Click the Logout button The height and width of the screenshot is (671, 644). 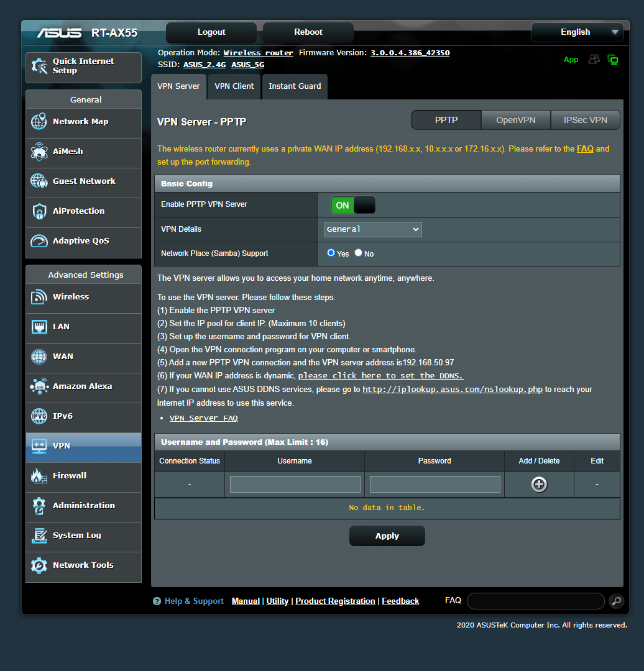coord(211,32)
